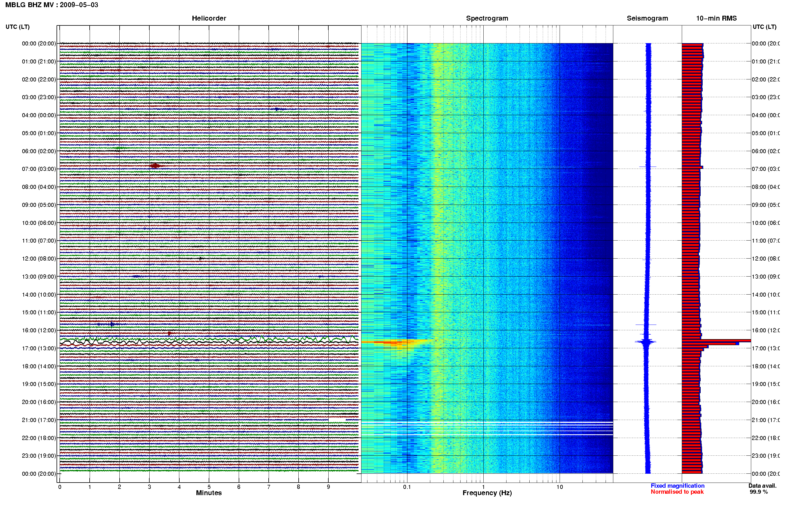
Task: Click the minute tick label '5'
Action: 209,487
